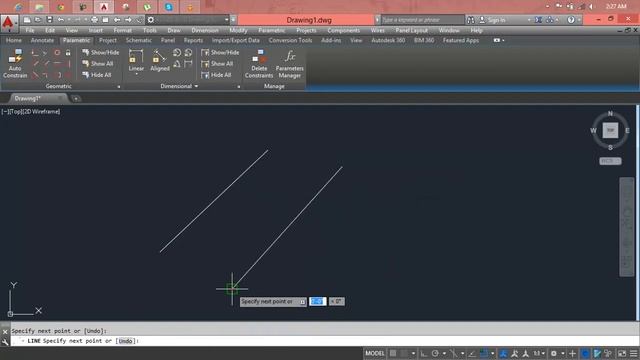Click Delete Constraints icon
Screen dimensions: 640x360
259,64
